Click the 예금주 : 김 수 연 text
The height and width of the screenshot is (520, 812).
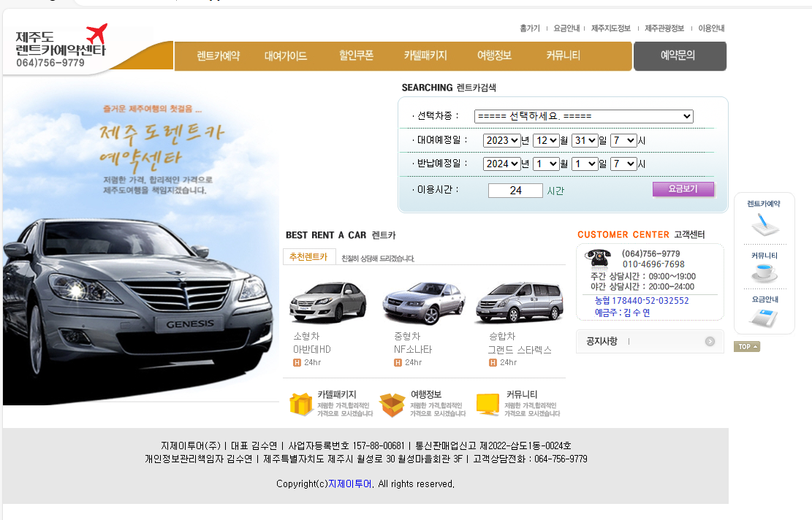(622, 313)
